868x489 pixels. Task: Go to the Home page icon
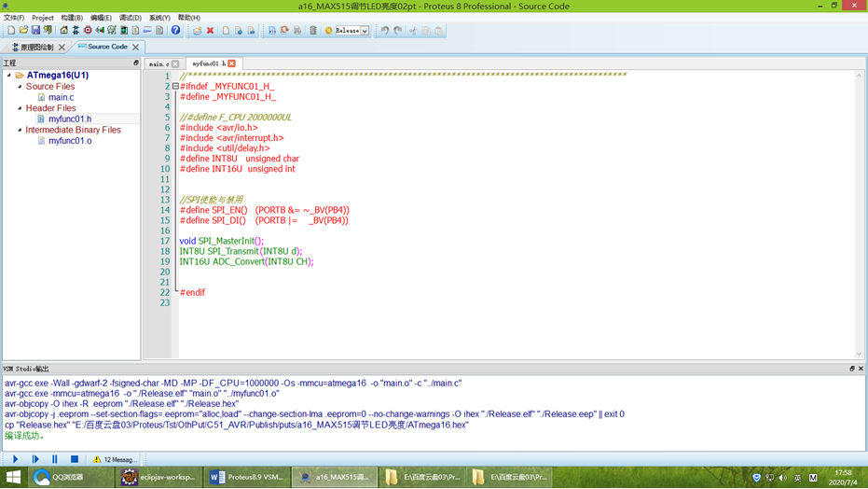point(63,31)
